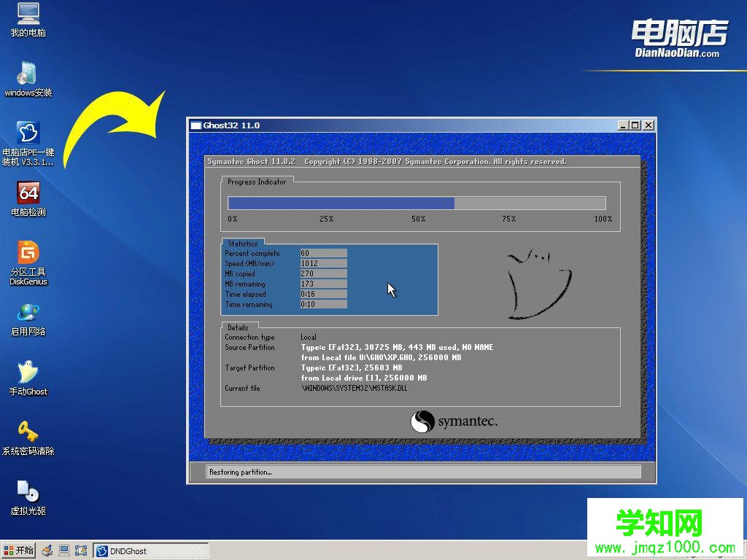
Task: Open 电脑店PE一键装机 V3.3.1 shortcut
Action: click(28, 143)
